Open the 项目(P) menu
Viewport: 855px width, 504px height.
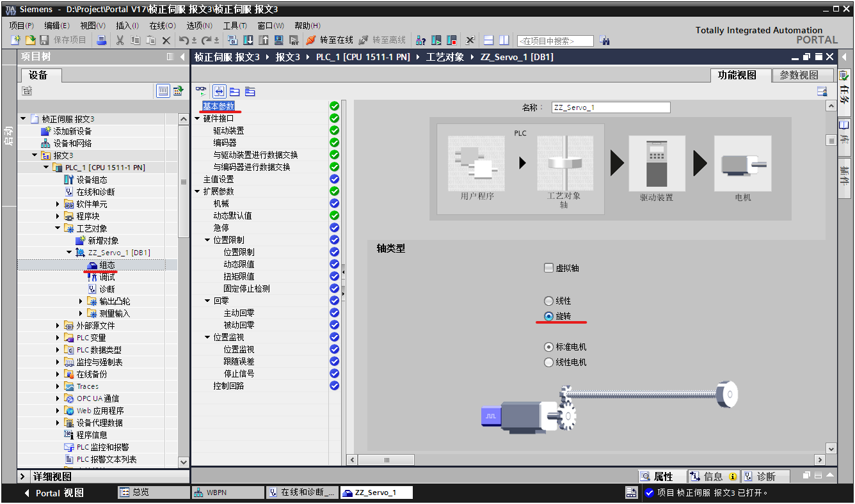(x=22, y=26)
